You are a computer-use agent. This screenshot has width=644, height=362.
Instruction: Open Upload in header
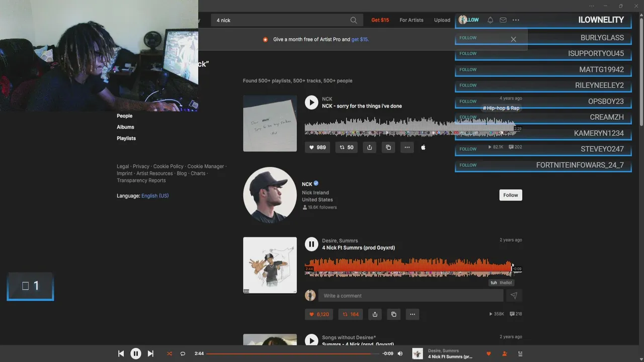(442, 20)
